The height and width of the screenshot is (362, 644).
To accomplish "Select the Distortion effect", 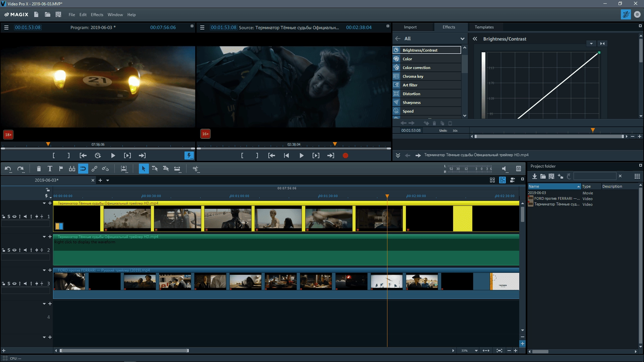I will click(427, 94).
